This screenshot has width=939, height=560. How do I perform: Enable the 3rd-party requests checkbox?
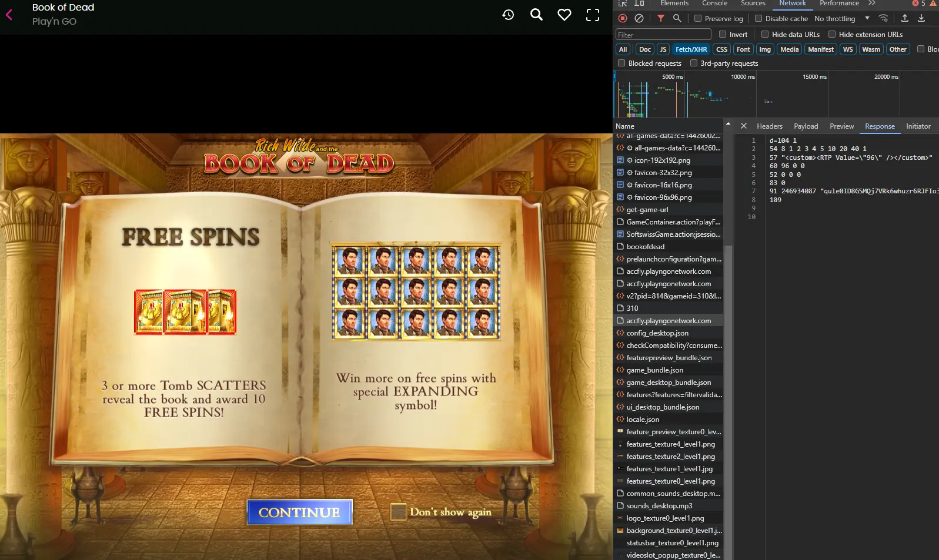[694, 63]
